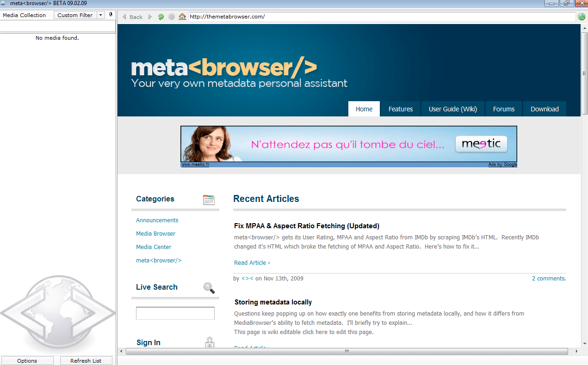
Task: Click the Live Search magnifier icon
Action: pyautogui.click(x=209, y=288)
